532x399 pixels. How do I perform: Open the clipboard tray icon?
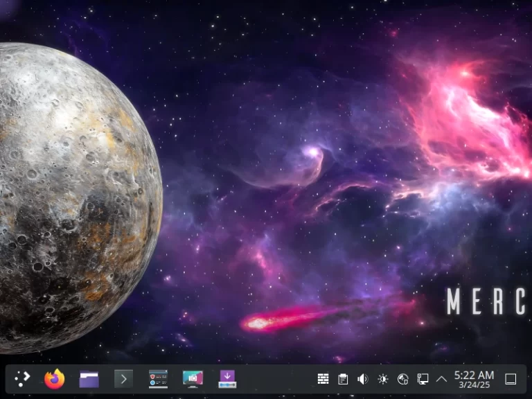pos(343,379)
